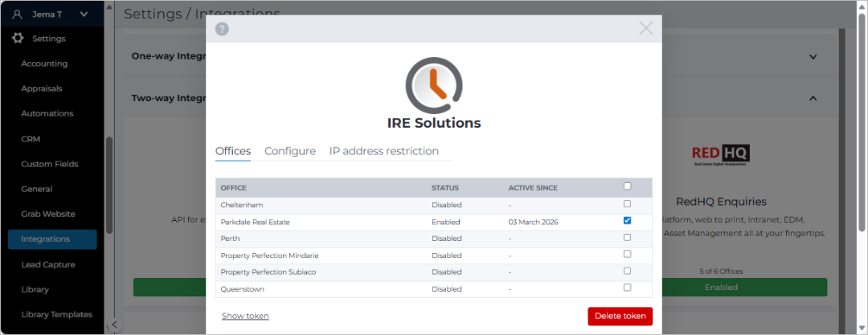Open the IP address restriction tab
The width and height of the screenshot is (868, 335).
pos(384,151)
